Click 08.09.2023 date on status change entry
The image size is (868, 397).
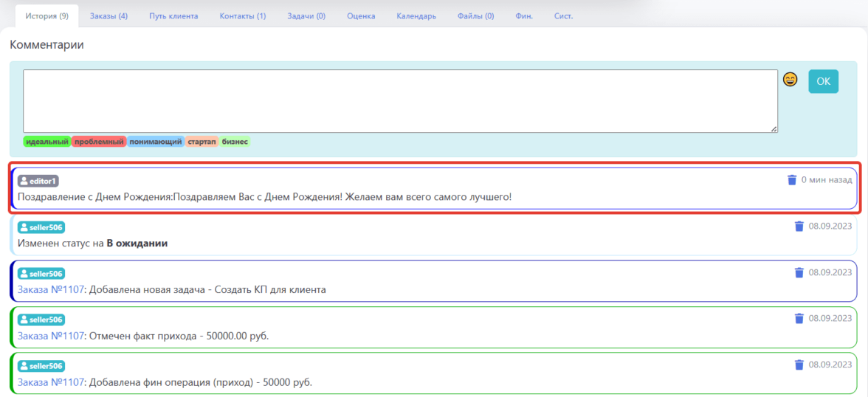(x=830, y=226)
